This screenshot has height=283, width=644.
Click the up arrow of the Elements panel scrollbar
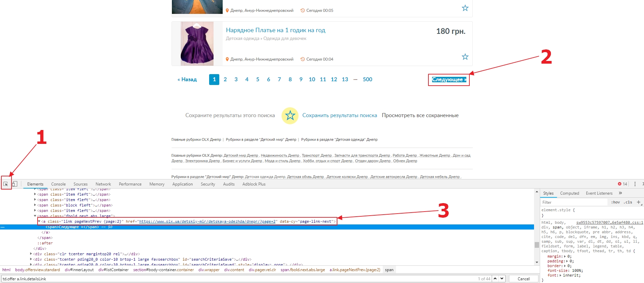click(537, 192)
